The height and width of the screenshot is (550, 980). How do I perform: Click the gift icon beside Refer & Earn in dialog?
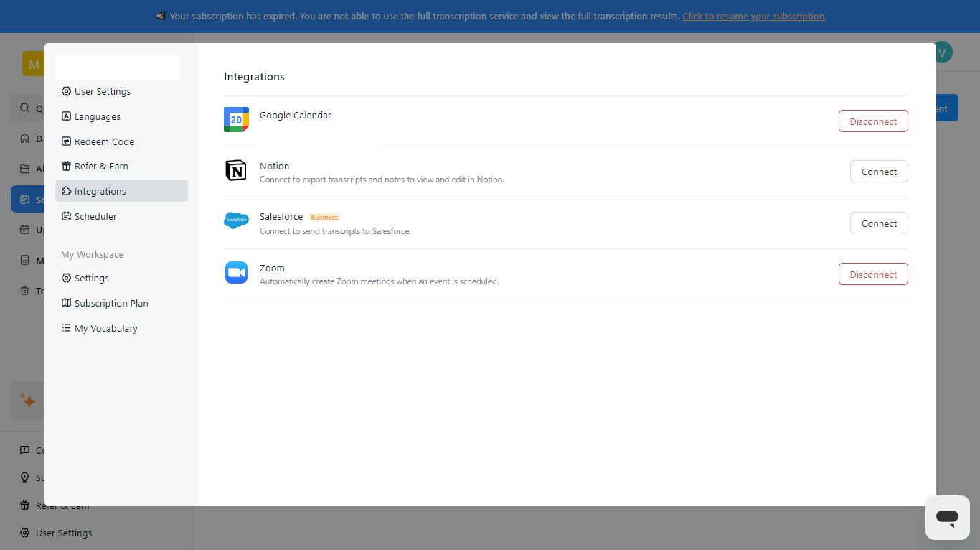click(66, 166)
